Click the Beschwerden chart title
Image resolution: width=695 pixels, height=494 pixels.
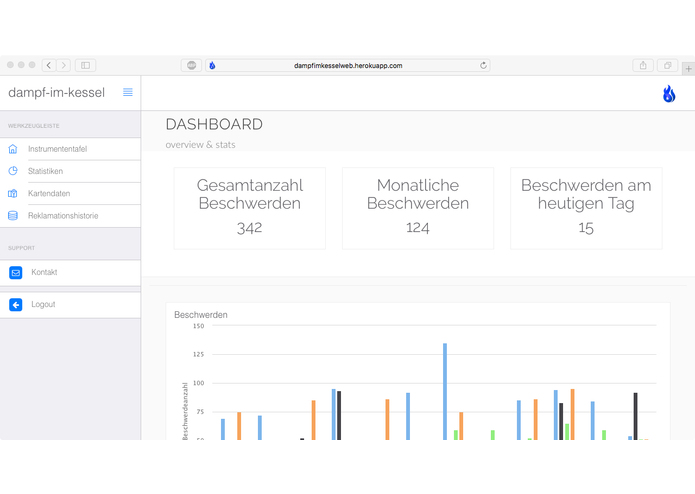pyautogui.click(x=201, y=315)
